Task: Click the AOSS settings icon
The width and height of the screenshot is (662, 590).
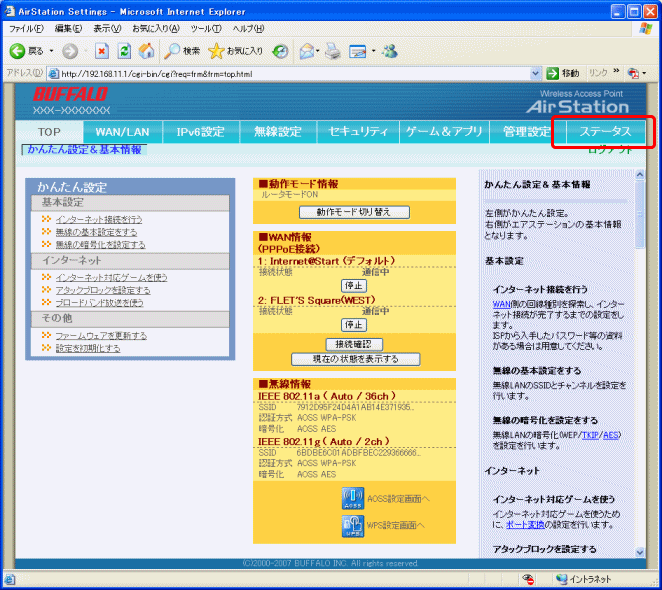Action: coord(353,498)
